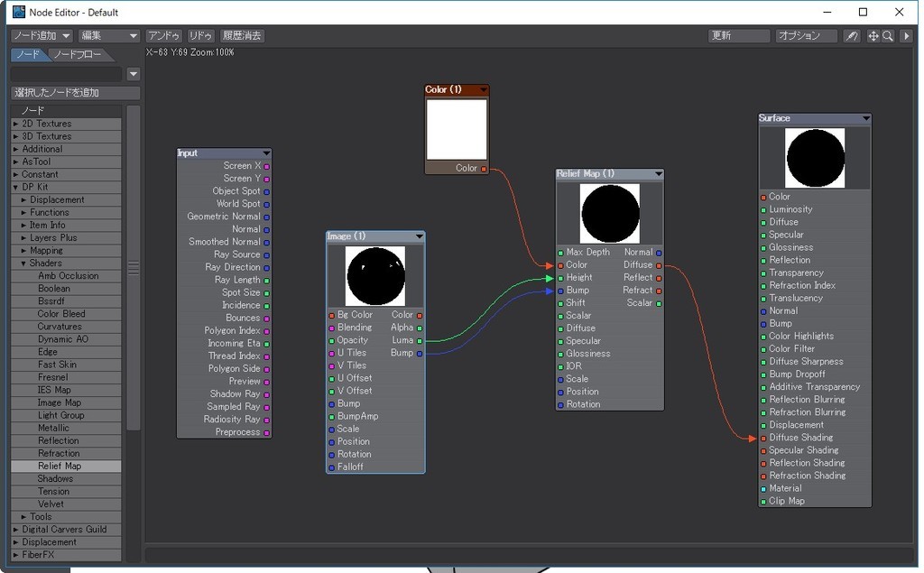Click the Scalar output socket on Relief Map
924x573 pixels.
(x=658, y=303)
